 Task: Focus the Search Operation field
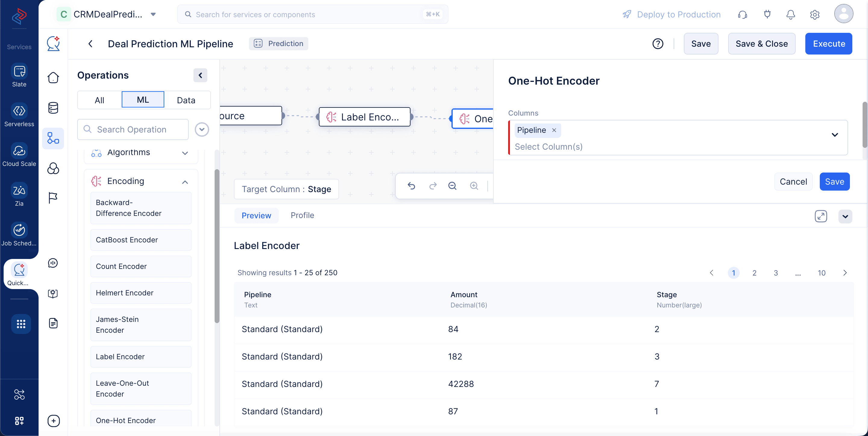pos(133,129)
